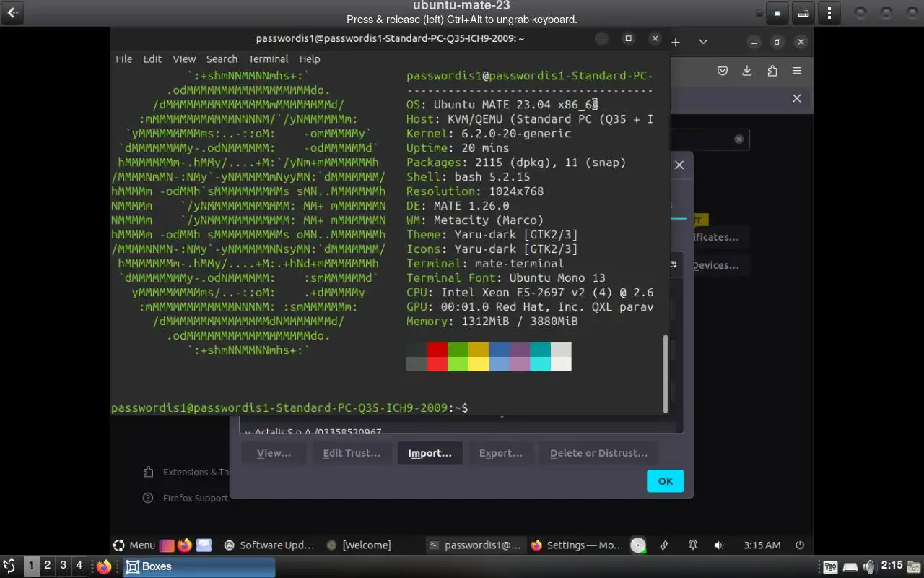Switch to host workspace 3

click(x=64, y=566)
